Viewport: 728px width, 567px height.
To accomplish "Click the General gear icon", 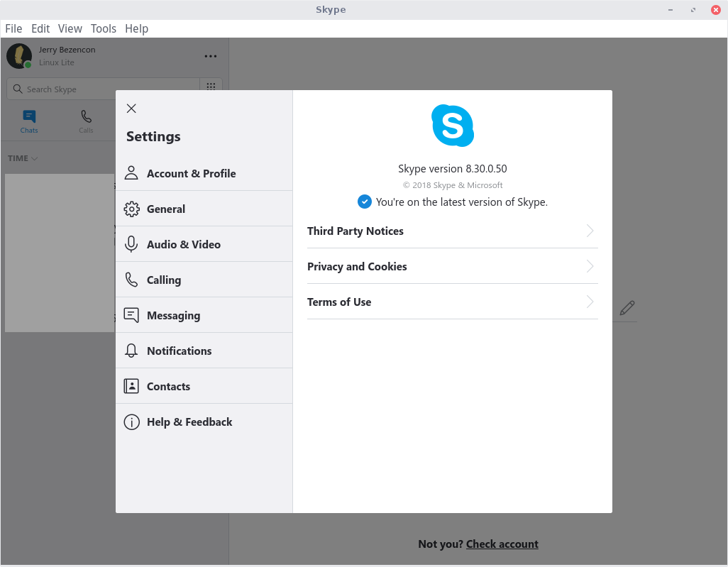I will pyautogui.click(x=131, y=209).
